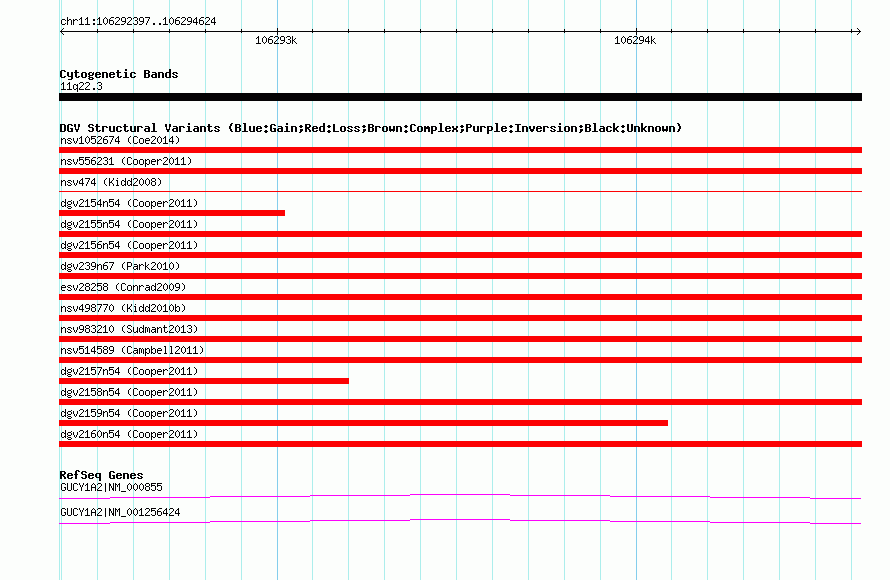Open variant nsv1052674 (Coe2014) label
The height and width of the screenshot is (580, 890).
[120, 140]
